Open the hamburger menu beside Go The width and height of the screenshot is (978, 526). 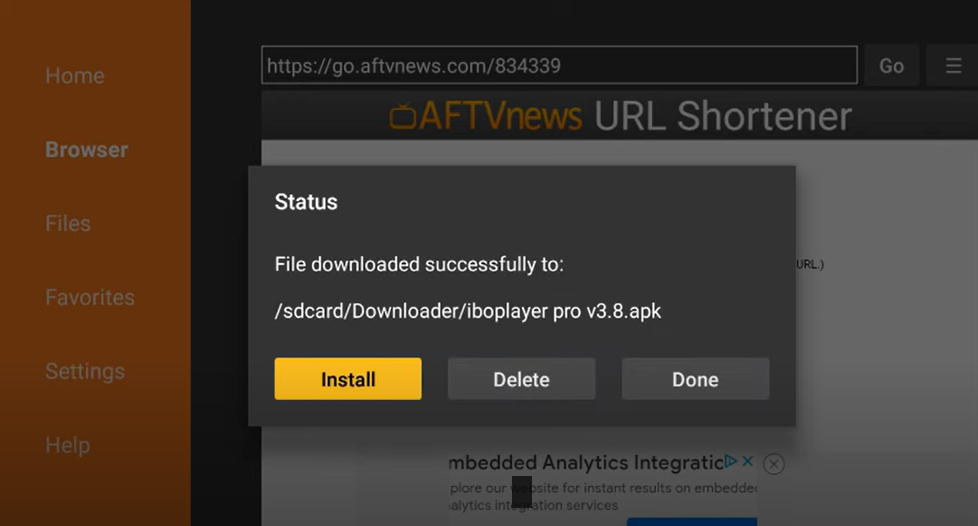[952, 66]
